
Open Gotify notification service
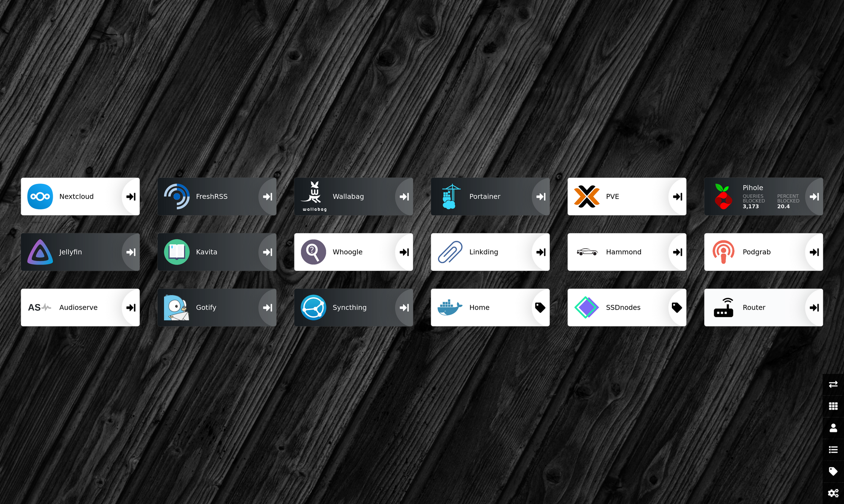coord(217,307)
